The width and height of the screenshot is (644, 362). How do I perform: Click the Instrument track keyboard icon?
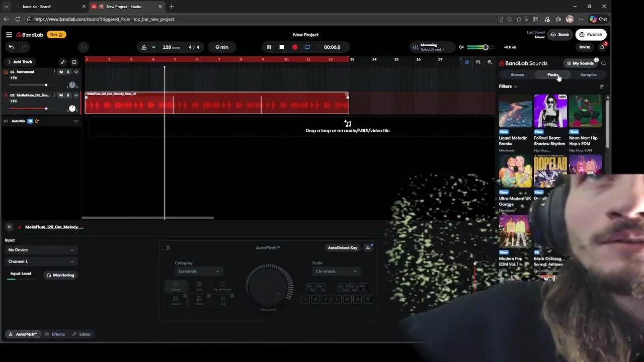point(6,72)
